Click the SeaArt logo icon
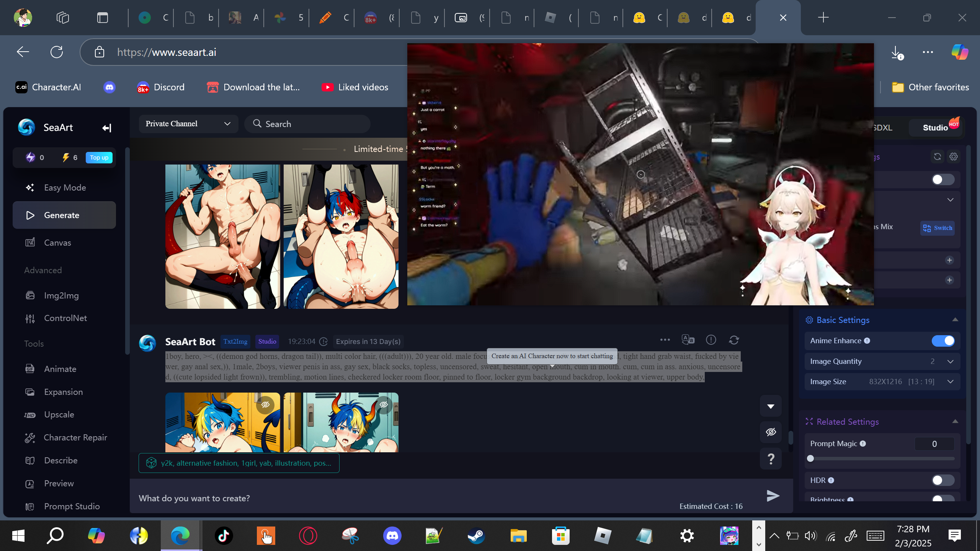This screenshot has width=980, height=551. (26, 127)
